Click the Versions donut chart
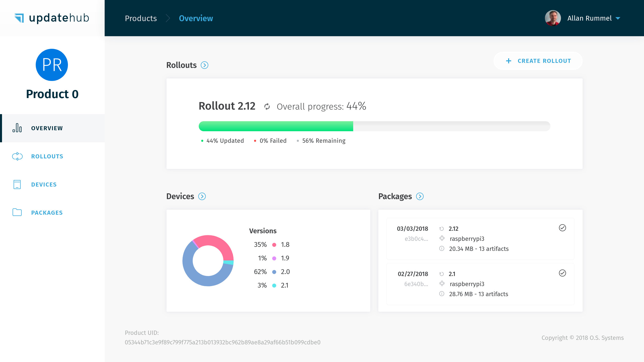Viewport: 644px width, 362px height. click(208, 261)
